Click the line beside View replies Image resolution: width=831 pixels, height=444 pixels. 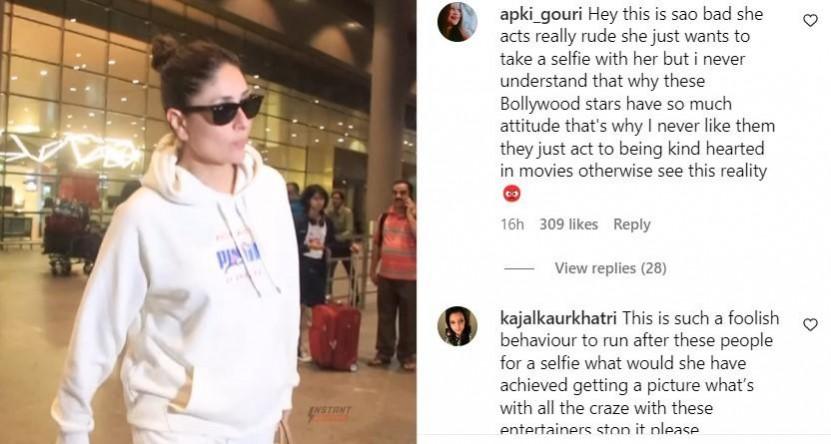(x=519, y=269)
